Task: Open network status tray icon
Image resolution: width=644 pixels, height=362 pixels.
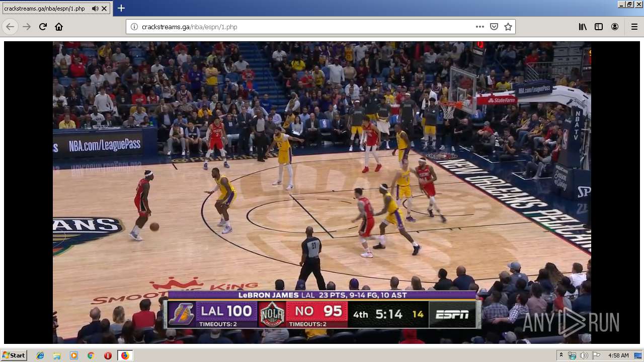Action: pos(572,355)
